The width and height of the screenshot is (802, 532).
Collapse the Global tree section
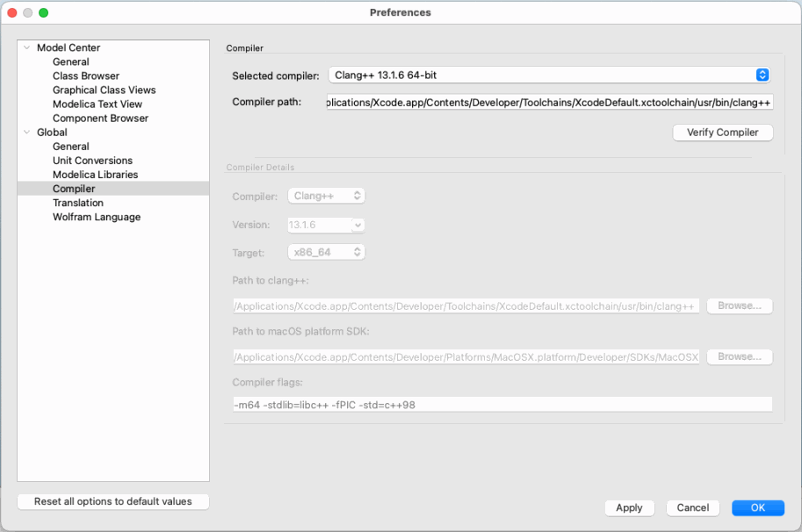pyautogui.click(x=27, y=133)
